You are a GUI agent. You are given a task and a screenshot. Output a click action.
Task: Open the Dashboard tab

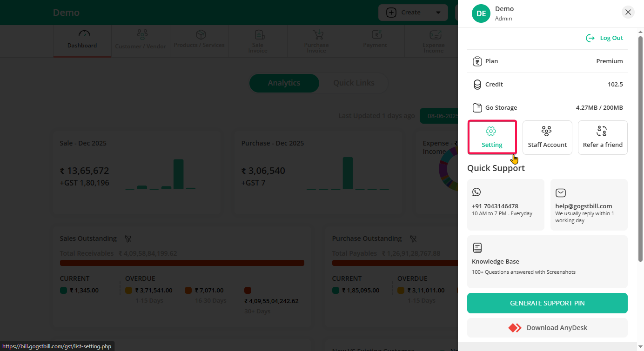[82, 40]
